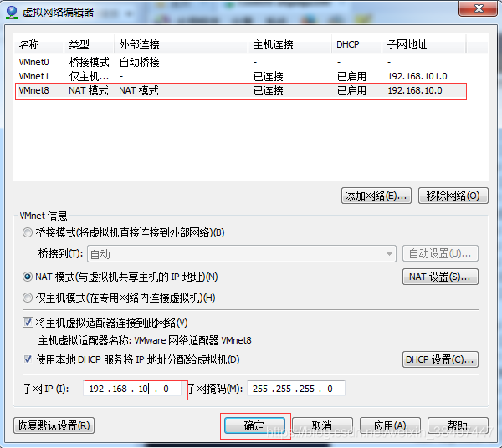
Task: Select the VMnet1 row
Action: tap(241, 76)
